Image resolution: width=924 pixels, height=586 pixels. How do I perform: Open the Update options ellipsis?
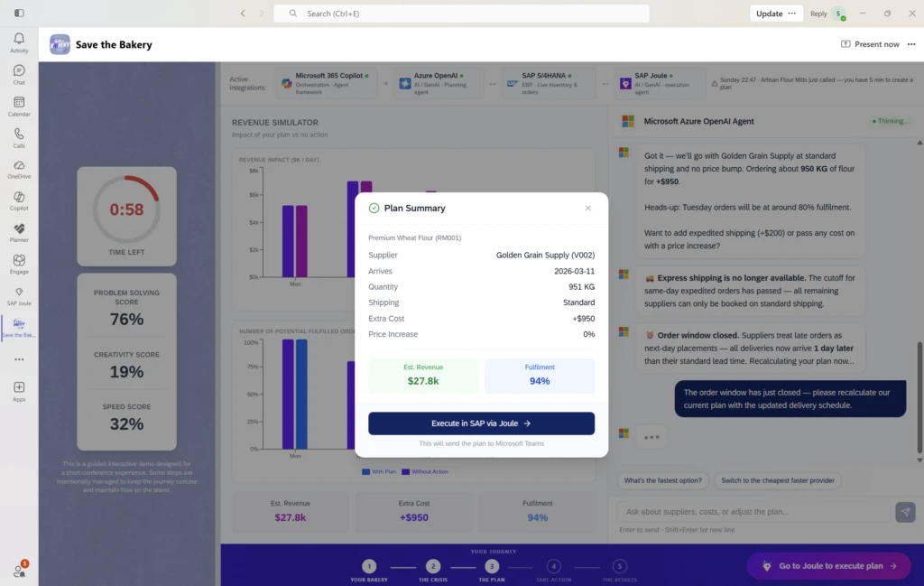(x=792, y=14)
